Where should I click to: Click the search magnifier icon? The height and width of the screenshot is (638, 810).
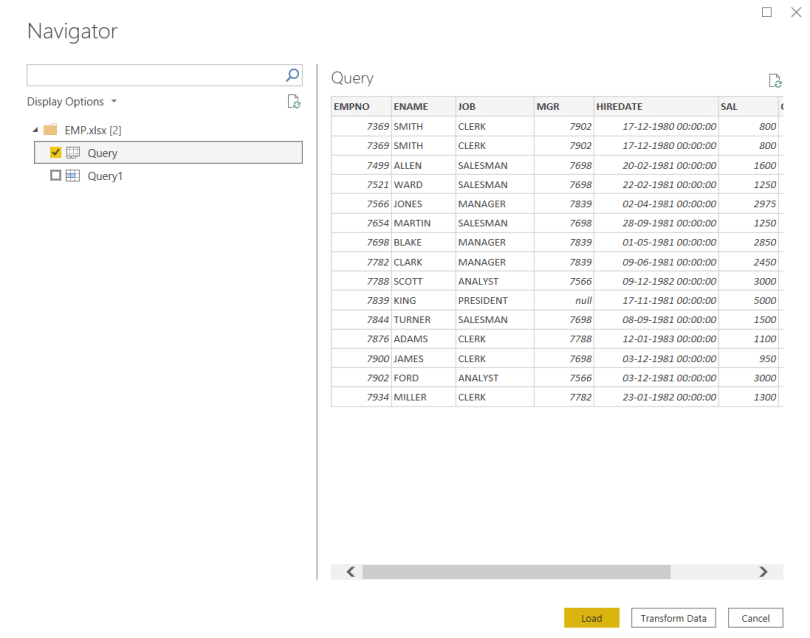tap(292, 75)
